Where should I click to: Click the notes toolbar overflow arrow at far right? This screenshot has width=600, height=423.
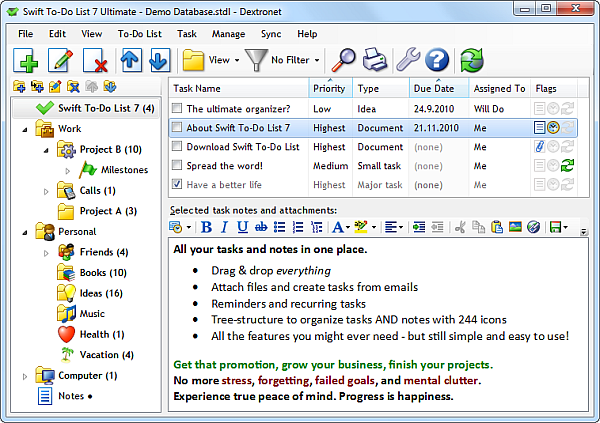584,232
